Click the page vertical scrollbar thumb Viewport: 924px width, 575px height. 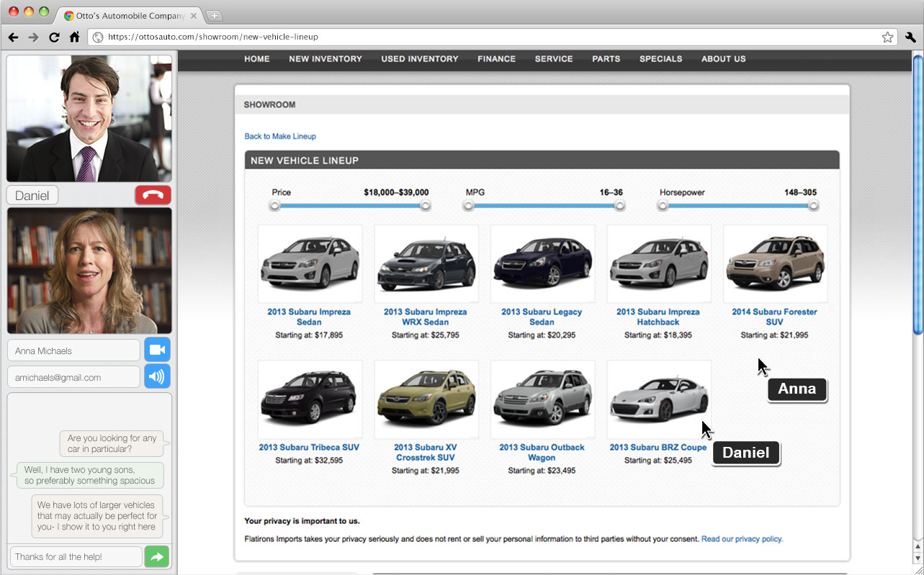click(x=918, y=194)
